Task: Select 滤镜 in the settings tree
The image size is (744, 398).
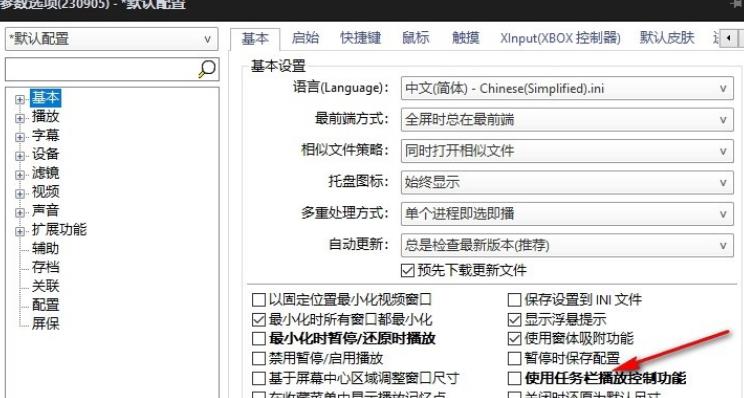Action: pos(46,173)
